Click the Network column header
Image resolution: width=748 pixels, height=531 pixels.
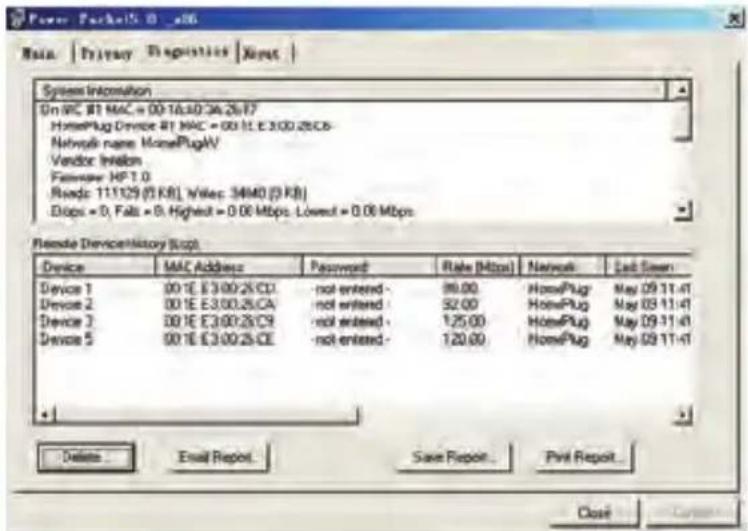pos(562,266)
